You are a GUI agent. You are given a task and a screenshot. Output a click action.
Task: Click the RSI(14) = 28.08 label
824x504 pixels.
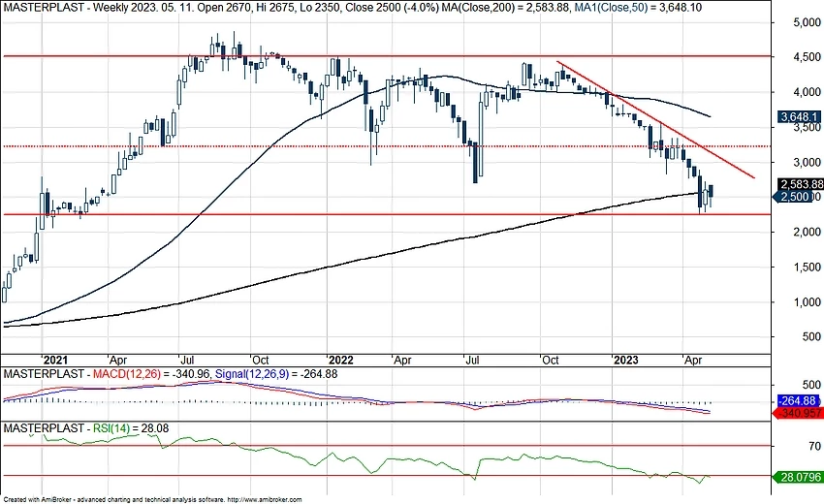coord(131,428)
